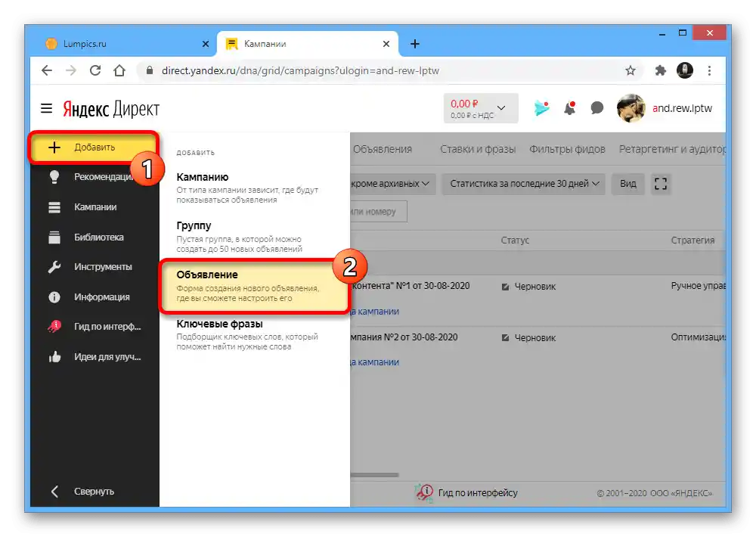Click the wrench icon for Инструменты
Viewport: 756px width, 537px height.
point(54,267)
